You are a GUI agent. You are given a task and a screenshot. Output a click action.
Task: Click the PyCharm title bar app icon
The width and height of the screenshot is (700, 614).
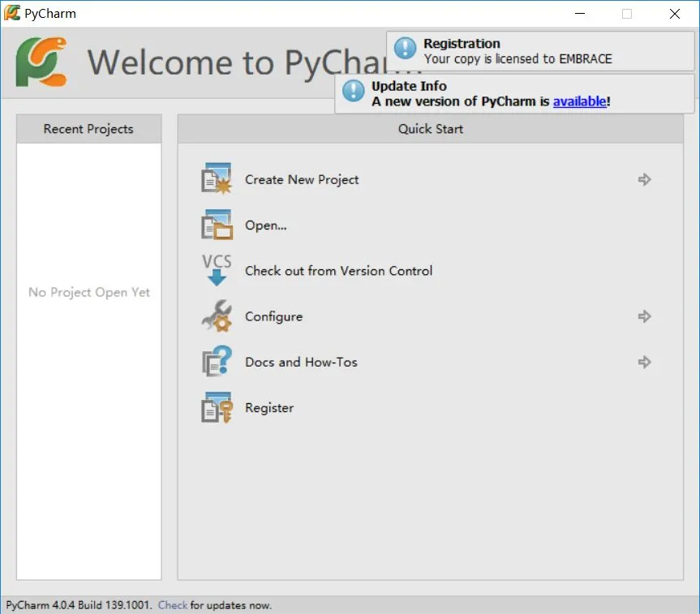point(12,13)
